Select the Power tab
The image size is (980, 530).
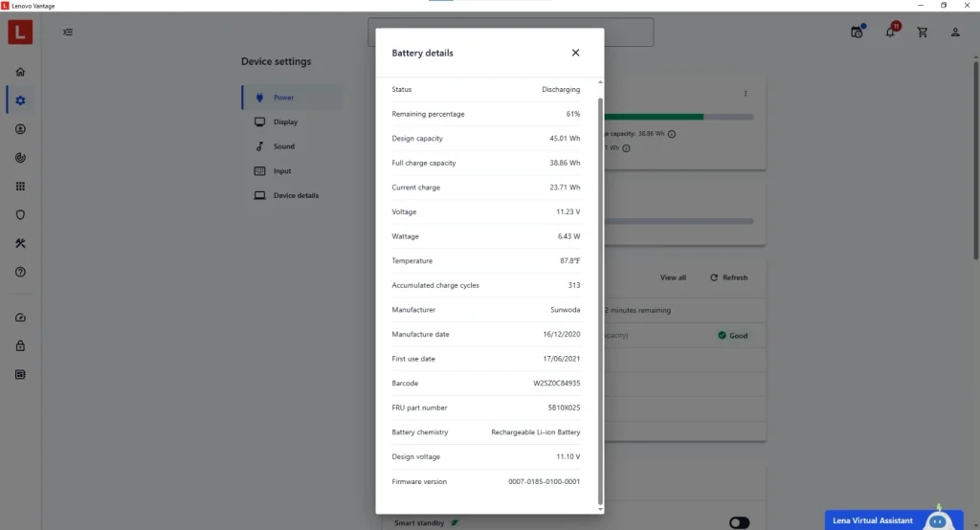pyautogui.click(x=293, y=98)
